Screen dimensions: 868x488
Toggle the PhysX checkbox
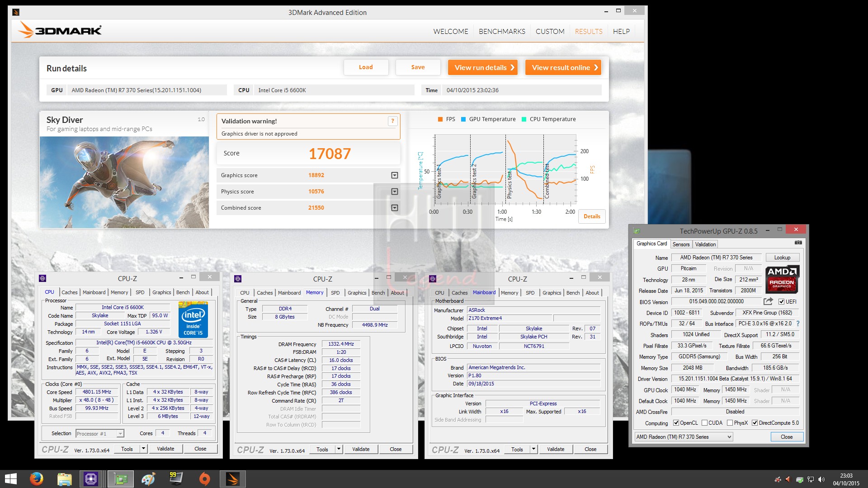(x=730, y=423)
